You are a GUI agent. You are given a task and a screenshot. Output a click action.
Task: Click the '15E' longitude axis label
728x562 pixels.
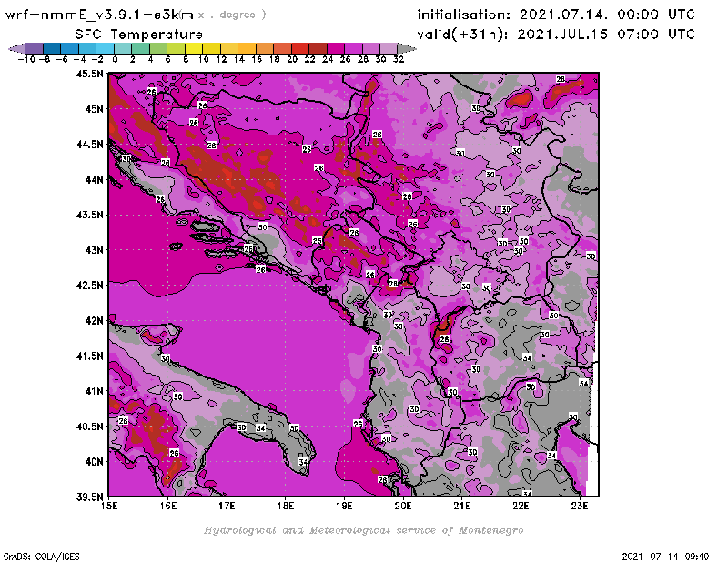point(109,506)
